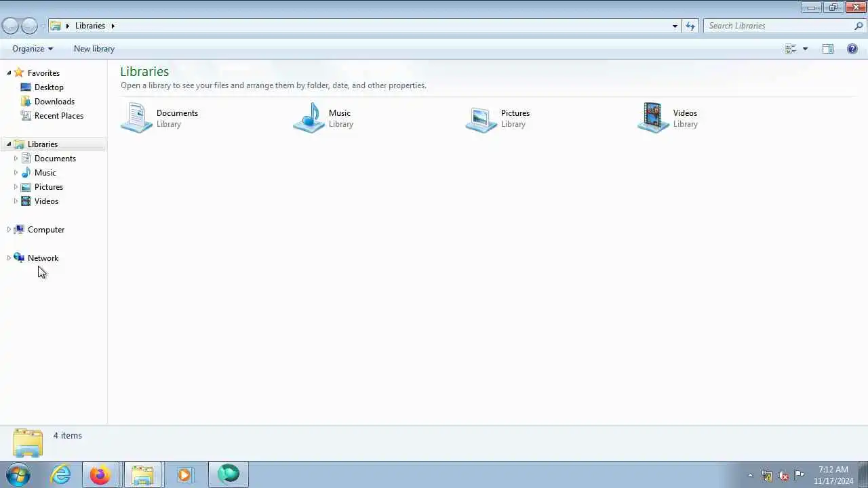Open the Videos library icon in main pane
Image resolution: width=868 pixels, height=488 pixels.
tap(653, 118)
